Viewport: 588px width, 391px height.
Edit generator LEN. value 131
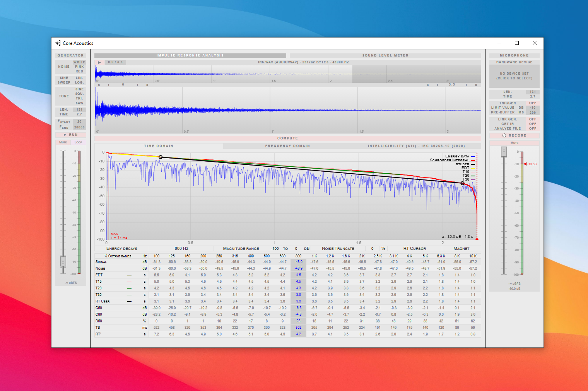click(79, 110)
